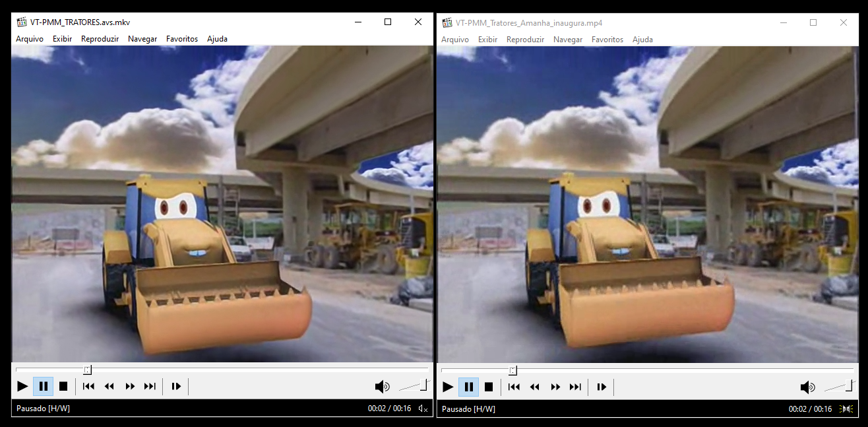Open Arquivo menu in the avs.mkv window
868x427 pixels.
coord(30,39)
